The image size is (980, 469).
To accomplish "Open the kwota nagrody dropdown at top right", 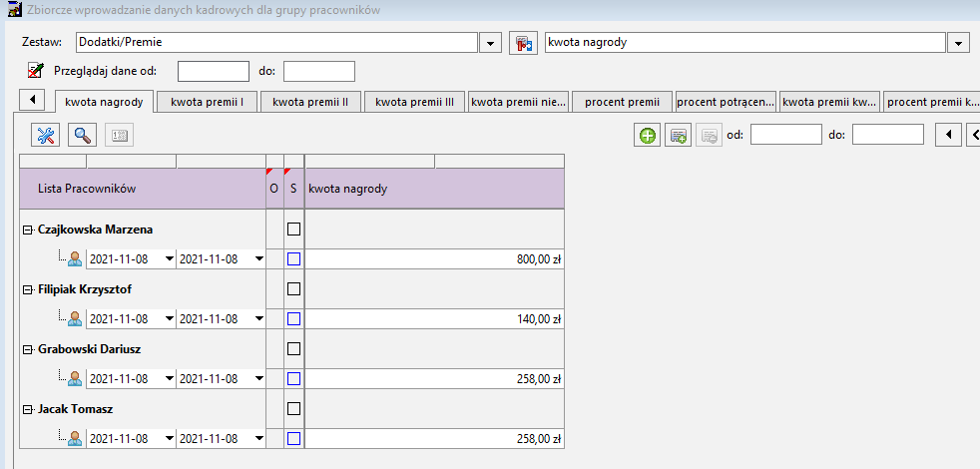I will [957, 43].
